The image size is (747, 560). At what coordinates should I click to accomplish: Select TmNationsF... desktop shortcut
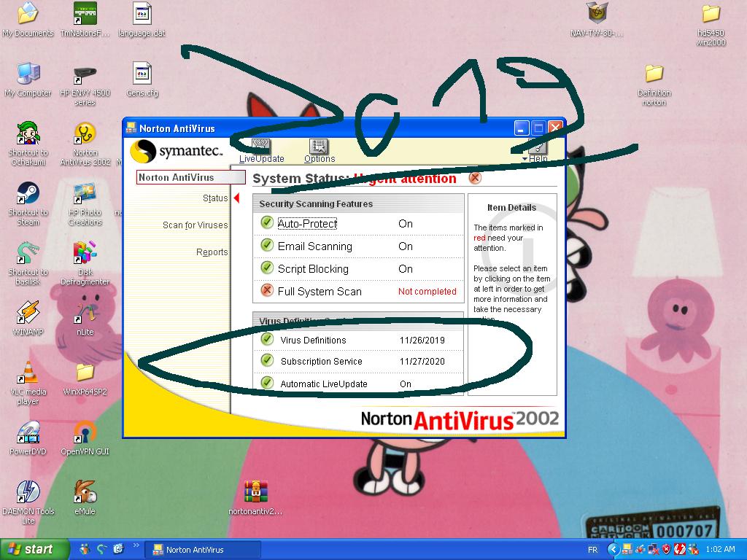[85, 19]
